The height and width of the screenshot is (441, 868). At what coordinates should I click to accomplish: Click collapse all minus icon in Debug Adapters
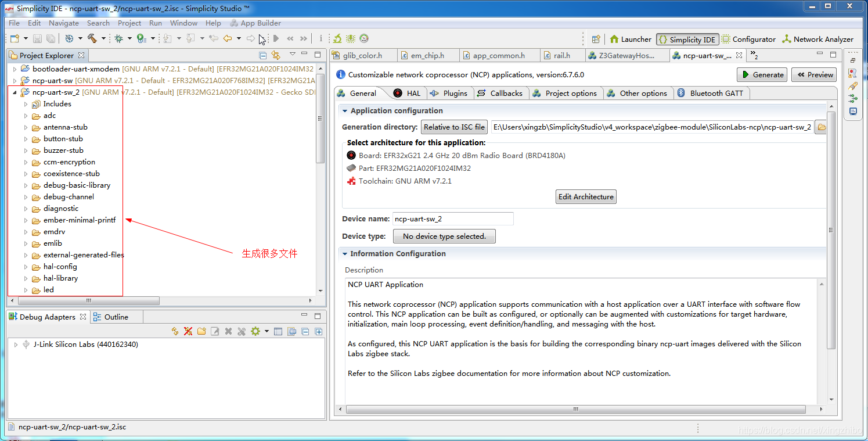[x=305, y=331]
